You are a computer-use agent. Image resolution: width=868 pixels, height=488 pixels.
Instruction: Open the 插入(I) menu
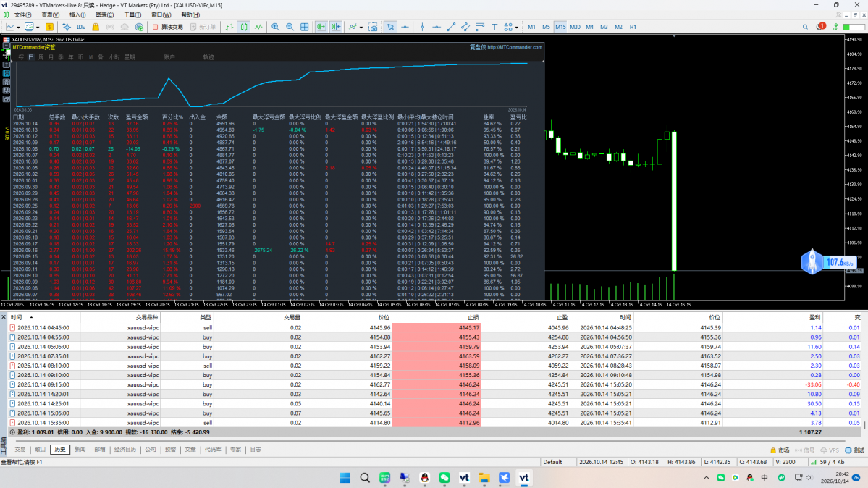click(x=77, y=15)
